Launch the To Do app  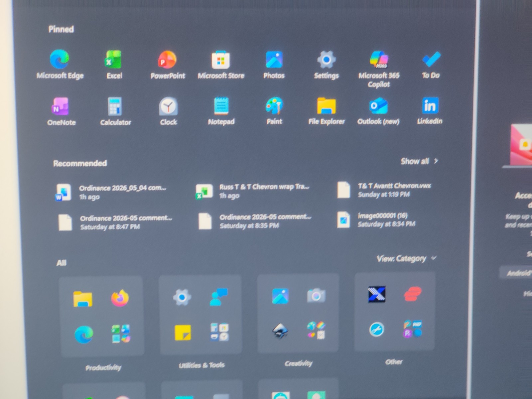[431, 65]
